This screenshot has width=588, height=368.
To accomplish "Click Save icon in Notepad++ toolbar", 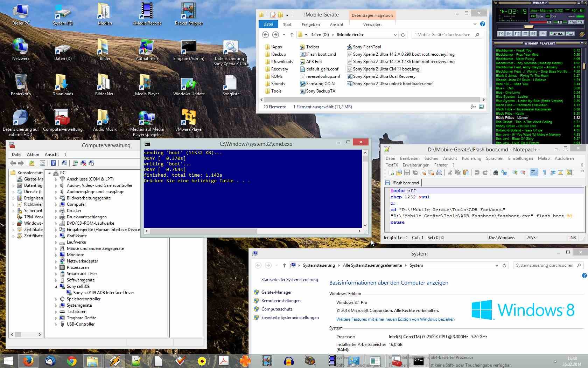I will 407,172.
